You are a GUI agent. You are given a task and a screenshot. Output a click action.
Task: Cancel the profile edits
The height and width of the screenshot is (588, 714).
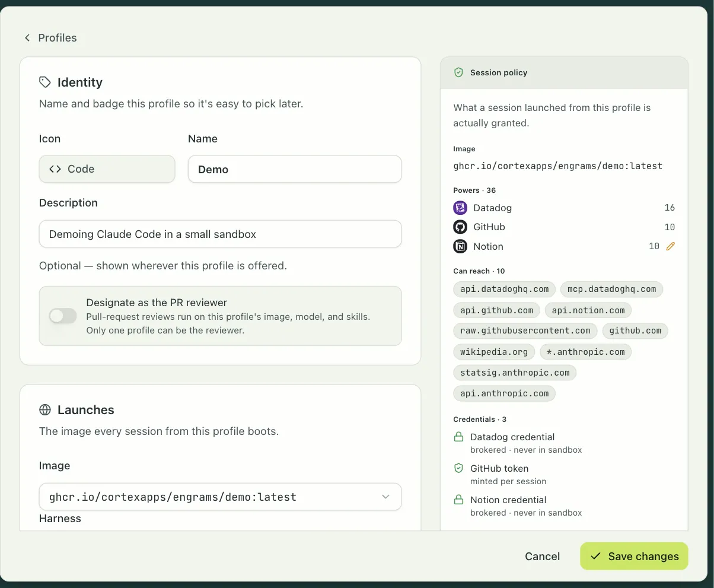click(542, 556)
